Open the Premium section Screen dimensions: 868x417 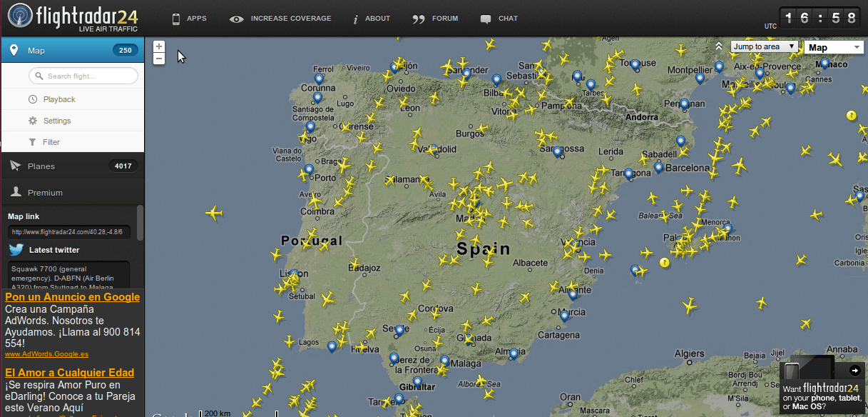click(x=71, y=193)
